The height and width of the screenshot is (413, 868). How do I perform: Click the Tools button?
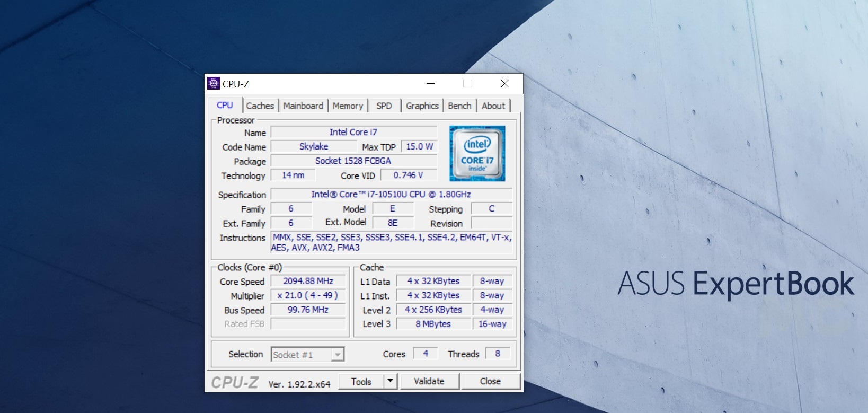click(x=361, y=382)
